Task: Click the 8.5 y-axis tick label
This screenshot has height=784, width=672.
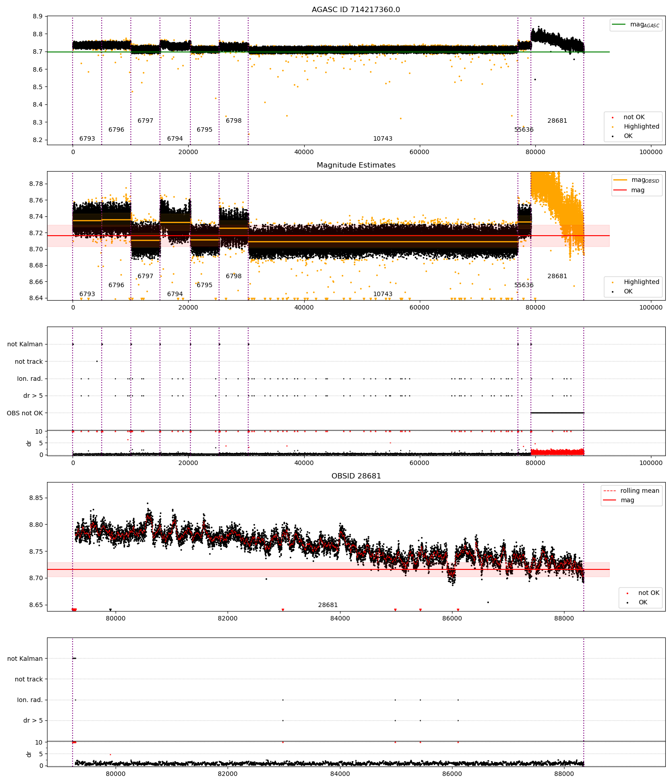Action: tap(38, 87)
